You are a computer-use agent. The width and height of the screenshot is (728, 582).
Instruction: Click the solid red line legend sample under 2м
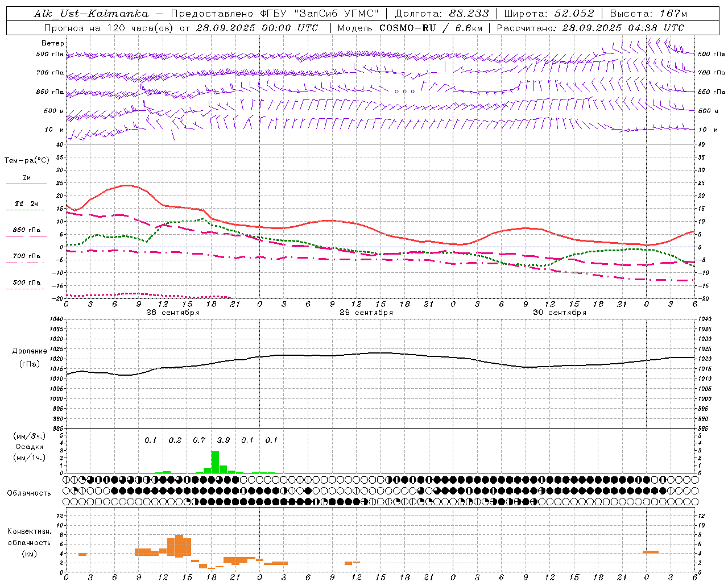[x=26, y=184]
